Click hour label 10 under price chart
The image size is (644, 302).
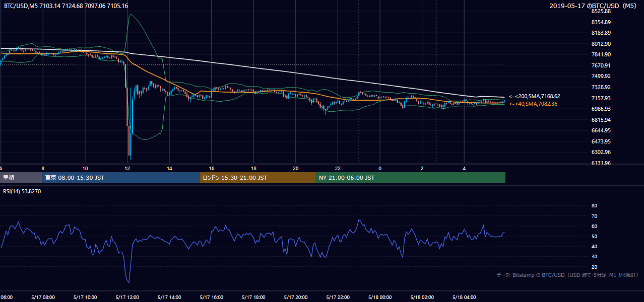click(x=85, y=168)
